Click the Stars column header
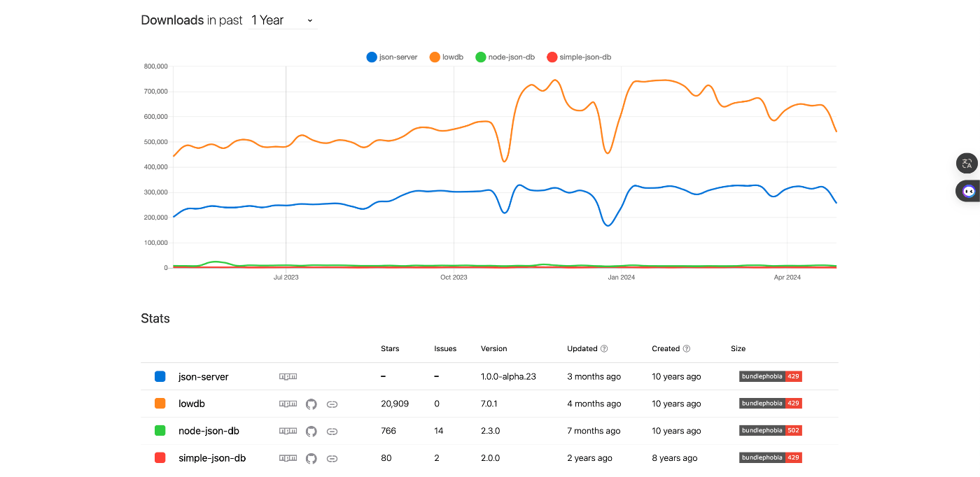Screen dimensions: 980x477 (x=390, y=348)
